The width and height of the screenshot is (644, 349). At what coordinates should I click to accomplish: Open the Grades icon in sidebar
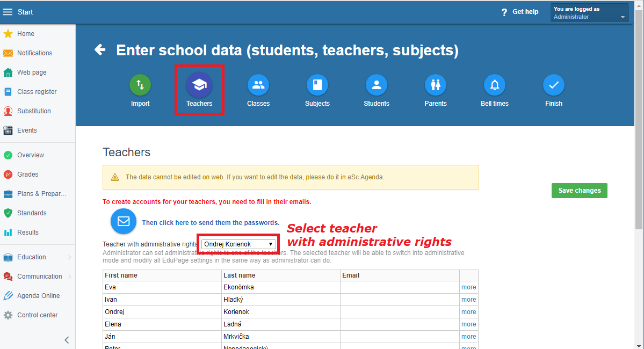click(x=8, y=174)
